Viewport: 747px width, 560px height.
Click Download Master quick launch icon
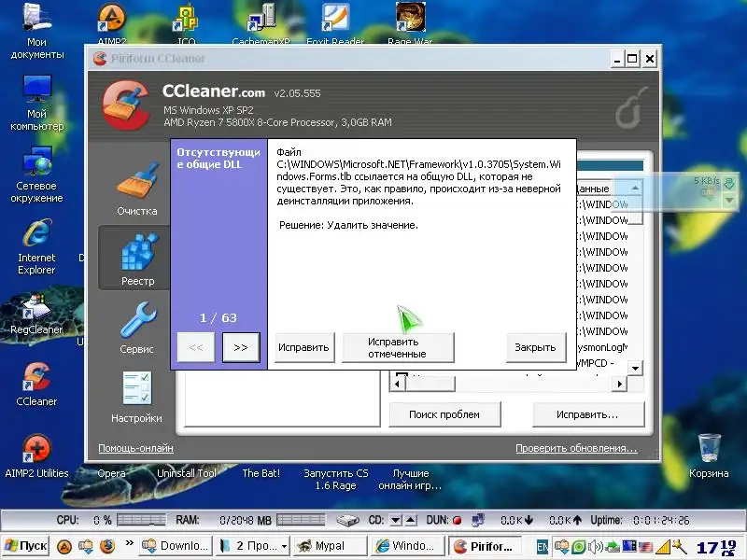(86, 546)
